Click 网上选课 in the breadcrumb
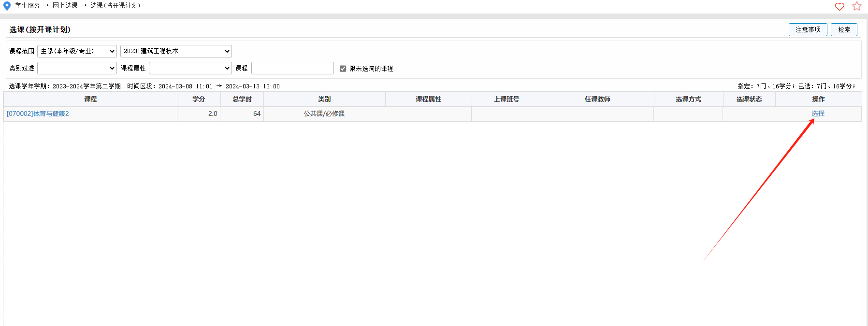Viewport: 868px width, 326px height. point(65,6)
